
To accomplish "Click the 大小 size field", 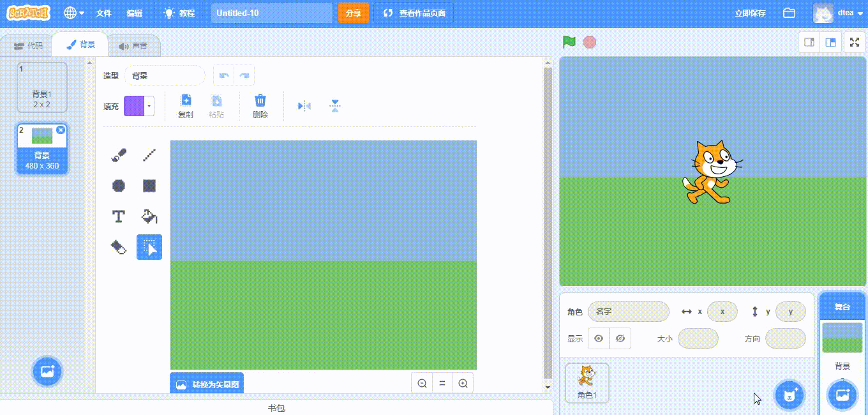I will (698, 338).
